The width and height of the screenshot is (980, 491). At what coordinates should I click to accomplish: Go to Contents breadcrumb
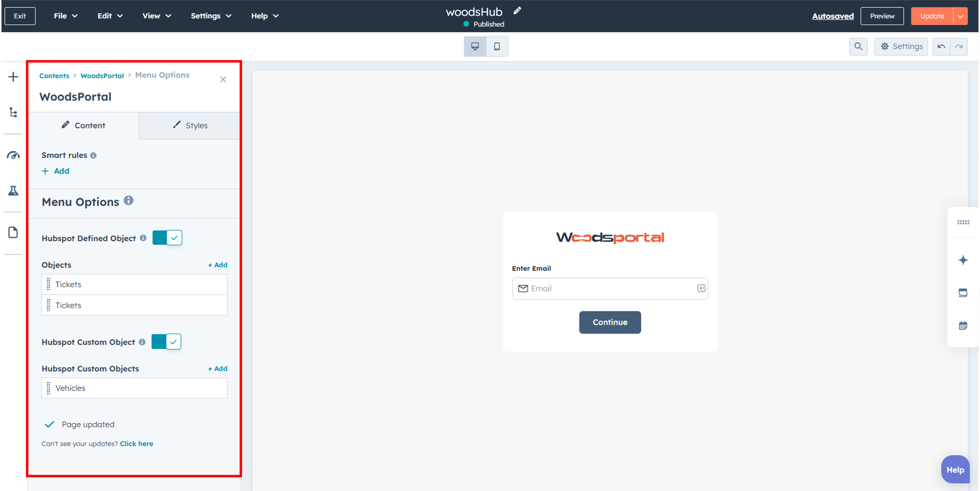coord(54,76)
